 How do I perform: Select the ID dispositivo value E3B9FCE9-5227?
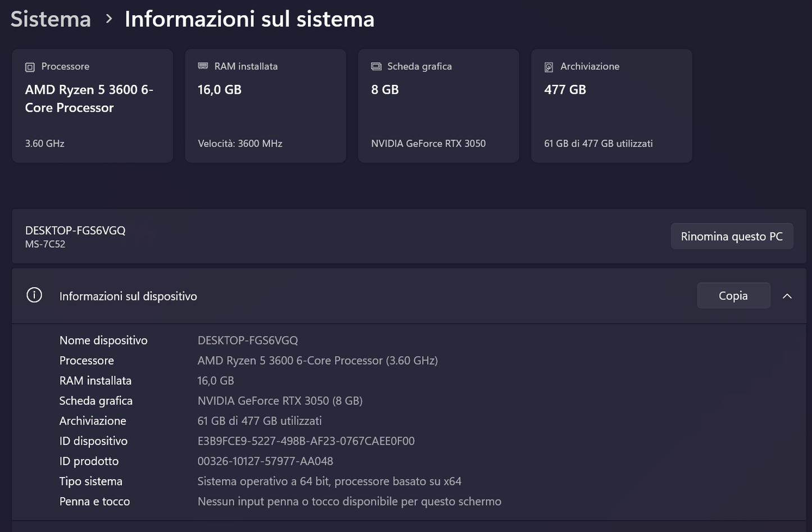point(306,441)
